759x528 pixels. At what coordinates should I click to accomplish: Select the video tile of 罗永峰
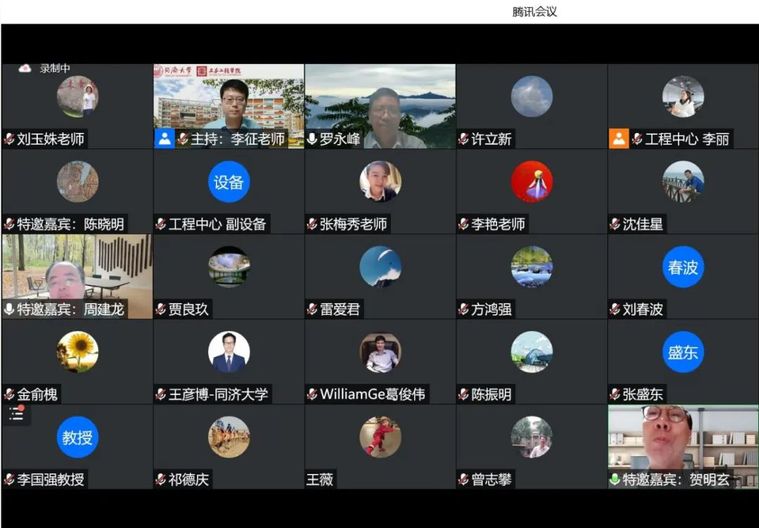380,106
